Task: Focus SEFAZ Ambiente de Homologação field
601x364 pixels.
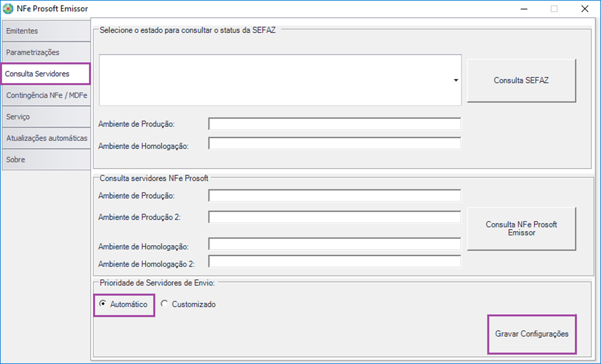Action: pyautogui.click(x=334, y=143)
